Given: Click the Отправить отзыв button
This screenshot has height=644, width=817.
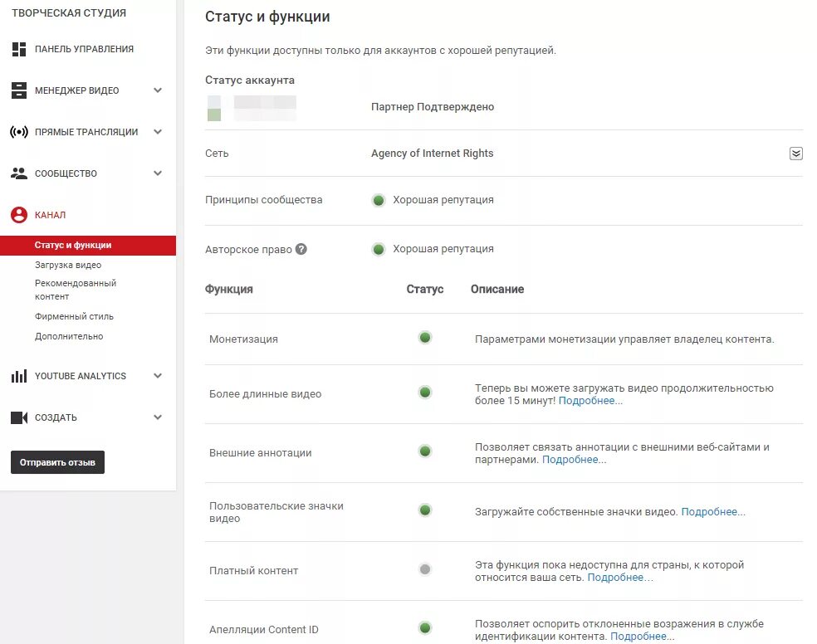Looking at the screenshot, I should tap(57, 462).
